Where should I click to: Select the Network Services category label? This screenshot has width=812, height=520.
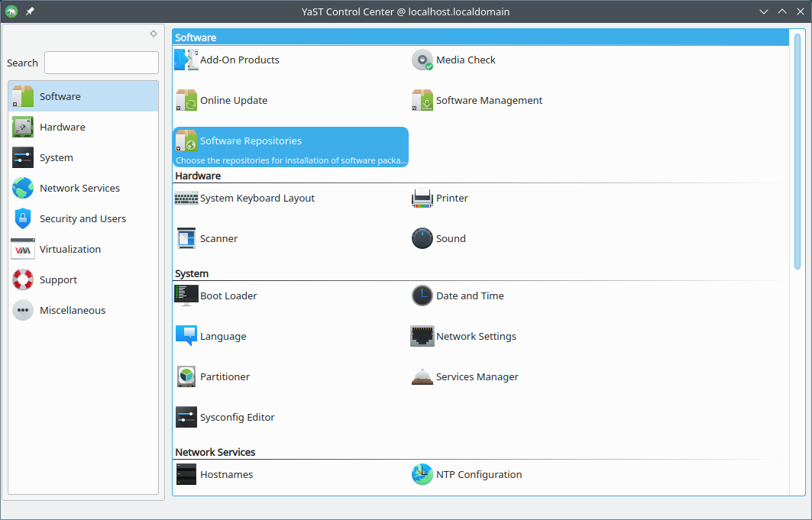(79, 188)
